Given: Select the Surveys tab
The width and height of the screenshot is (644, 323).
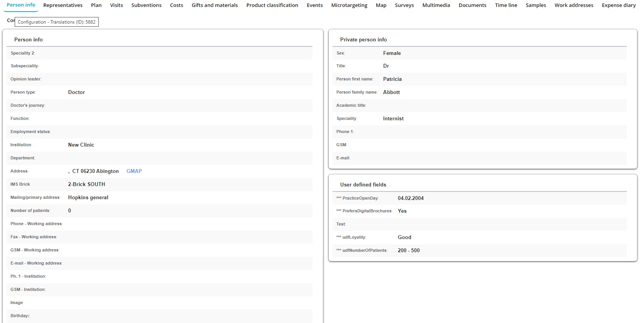Looking at the screenshot, I should (x=404, y=5).
